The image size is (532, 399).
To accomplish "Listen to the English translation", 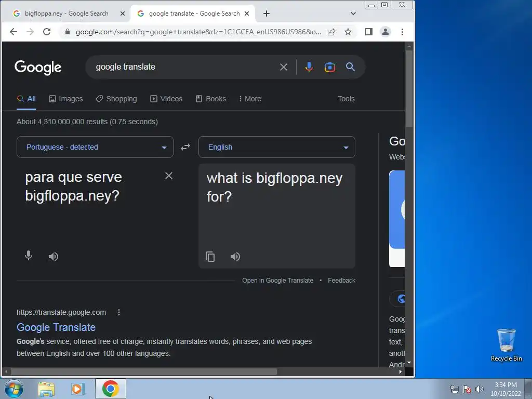I will [235, 257].
